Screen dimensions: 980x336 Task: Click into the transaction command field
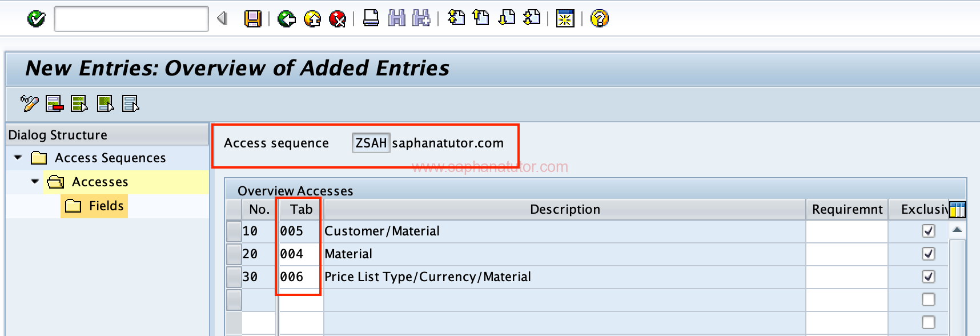point(131,19)
